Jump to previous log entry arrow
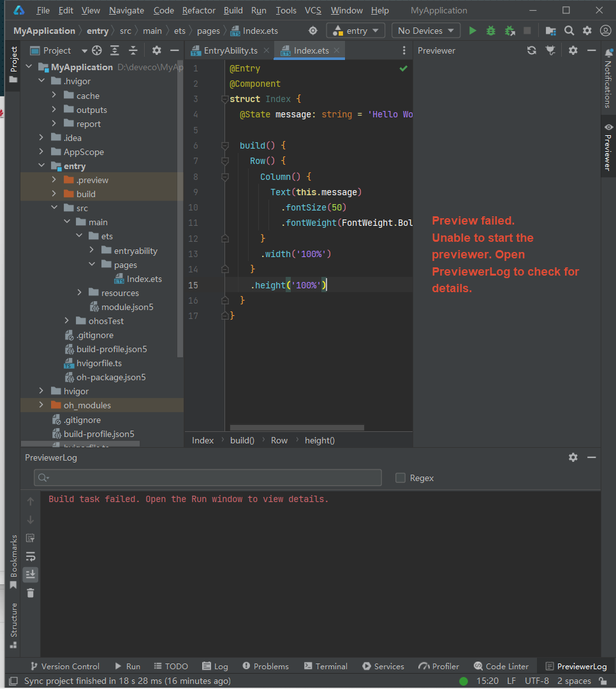Viewport: 616px width, 689px height. coord(31,501)
